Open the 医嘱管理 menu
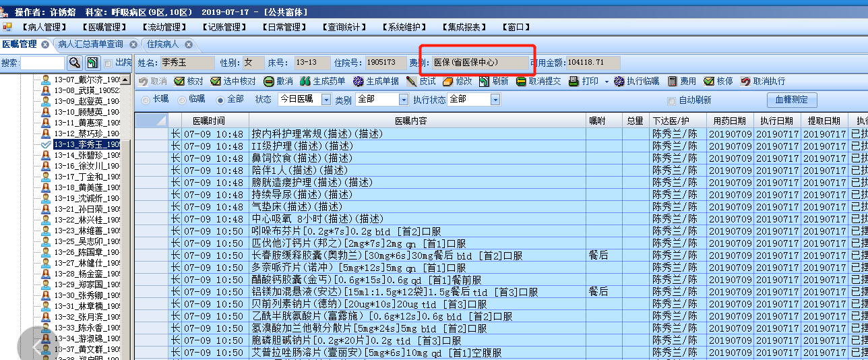 point(104,27)
